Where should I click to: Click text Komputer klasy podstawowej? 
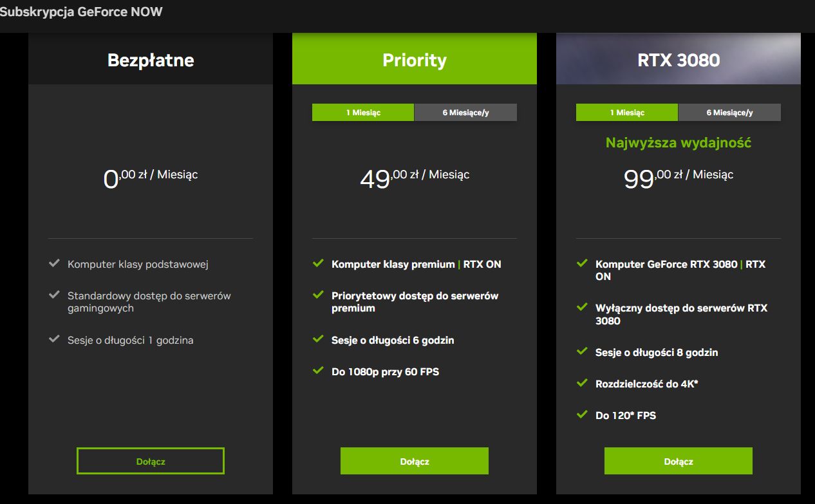coord(138,264)
